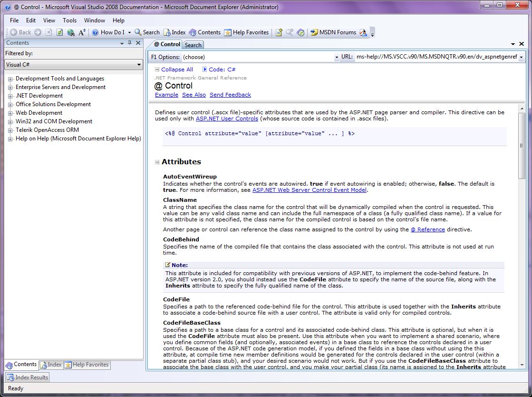Image resolution: width=532 pixels, height=397 pixels.
Task: Open the F1 Options choose dropdown
Action: pos(261,57)
